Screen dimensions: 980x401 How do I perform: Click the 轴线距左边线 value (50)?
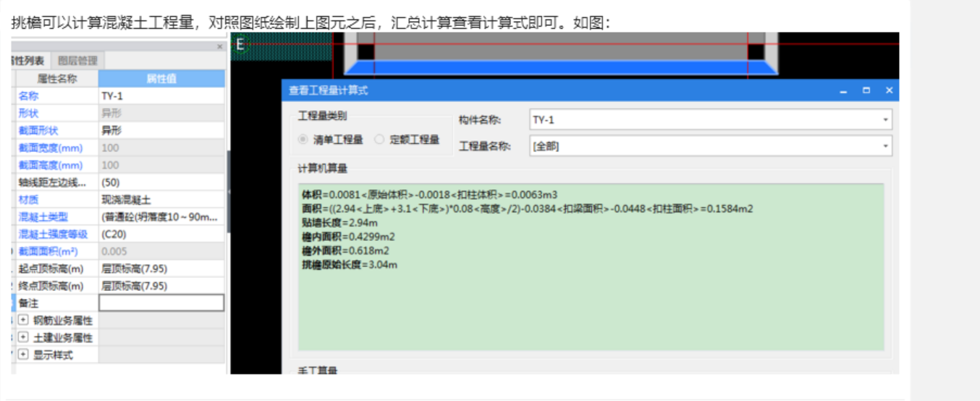(x=161, y=182)
